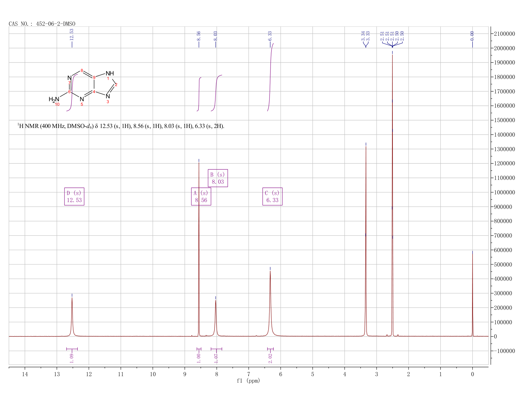Click the 2.02 integral value label
This screenshot has width=532, height=411.
point(270,358)
